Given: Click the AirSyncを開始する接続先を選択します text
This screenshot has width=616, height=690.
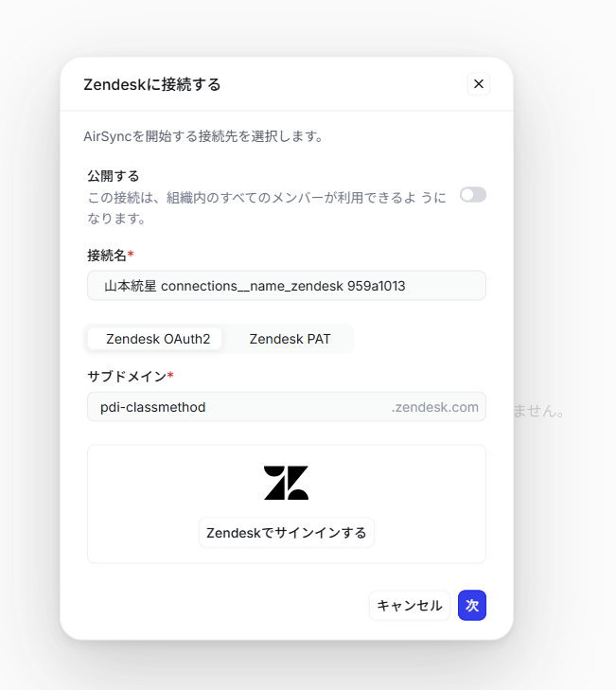Looking at the screenshot, I should point(203,136).
